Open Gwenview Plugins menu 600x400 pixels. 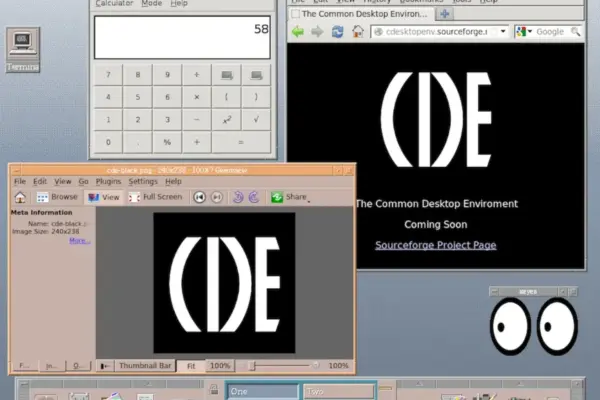108,181
